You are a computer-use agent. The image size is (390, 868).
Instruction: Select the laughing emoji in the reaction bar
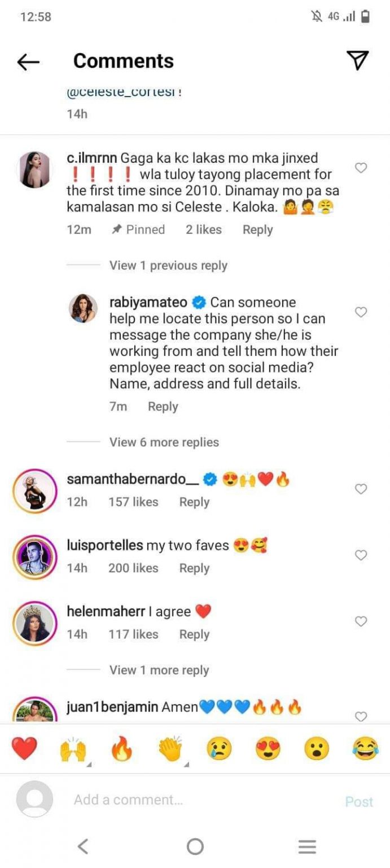(365, 747)
